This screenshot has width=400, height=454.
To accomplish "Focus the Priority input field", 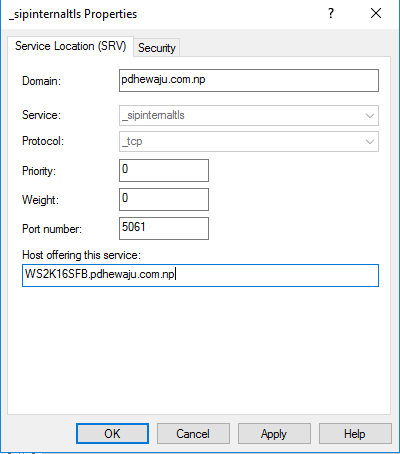I will (x=164, y=170).
